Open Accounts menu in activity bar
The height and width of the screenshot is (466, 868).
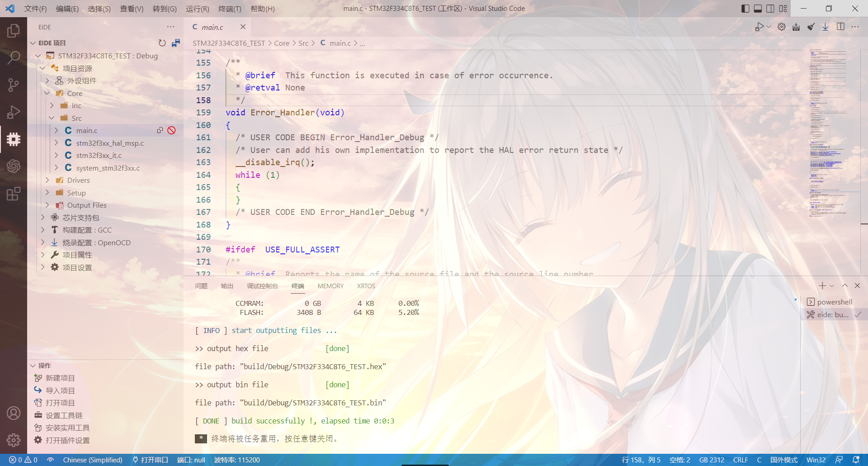(x=14, y=413)
